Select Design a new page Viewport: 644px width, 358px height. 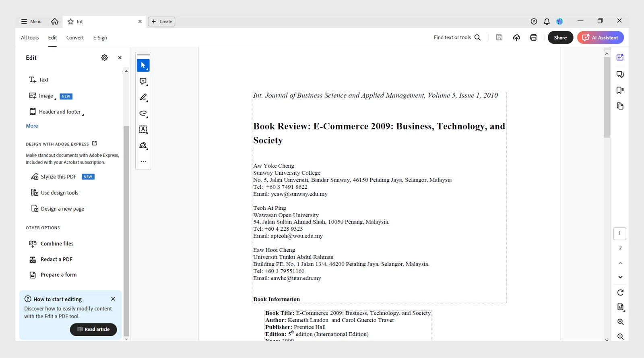[x=58, y=209]
